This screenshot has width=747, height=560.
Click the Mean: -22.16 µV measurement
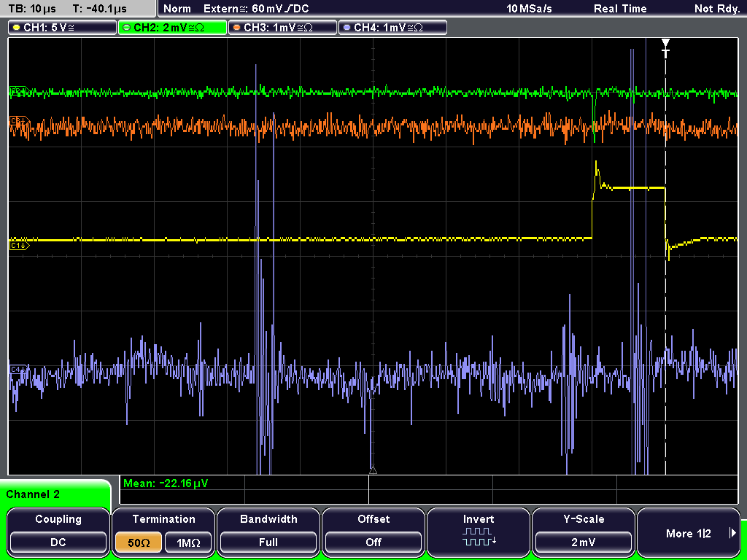click(166, 483)
